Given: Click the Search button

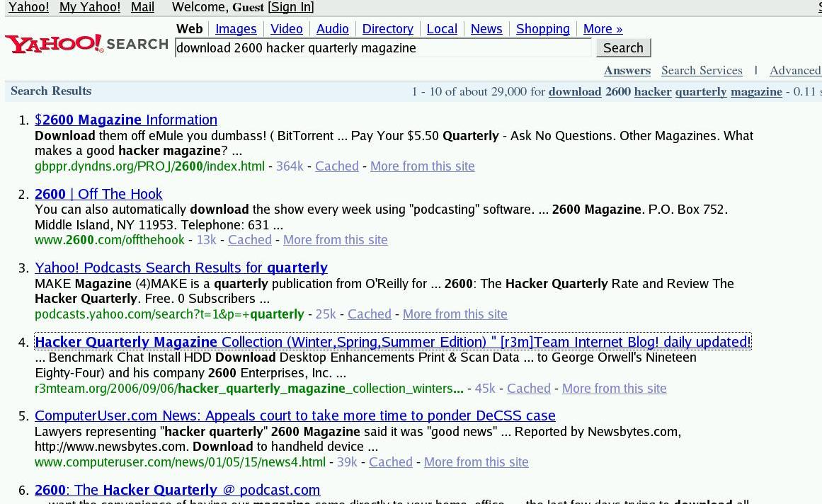Looking at the screenshot, I should coord(623,47).
